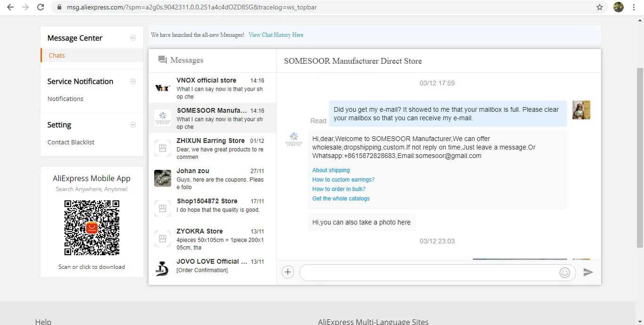
Task: Click the Read status label
Action: point(318,121)
